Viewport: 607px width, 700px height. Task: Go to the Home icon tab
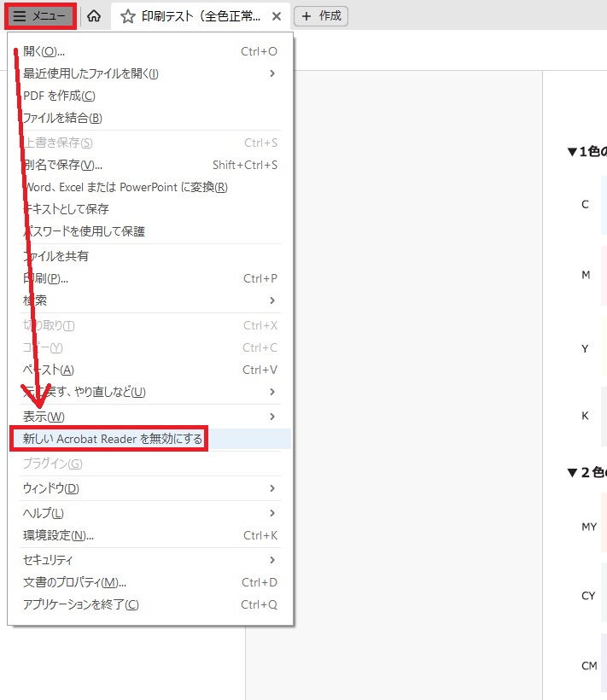95,16
